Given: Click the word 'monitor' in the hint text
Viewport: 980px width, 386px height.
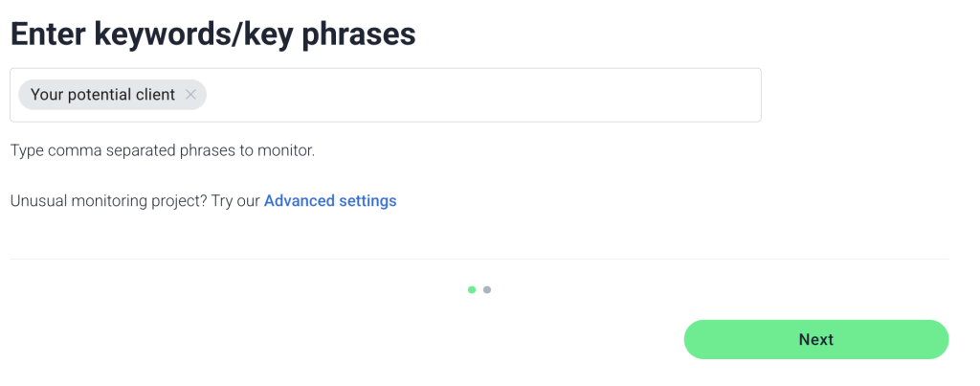Looking at the screenshot, I should click(283, 150).
